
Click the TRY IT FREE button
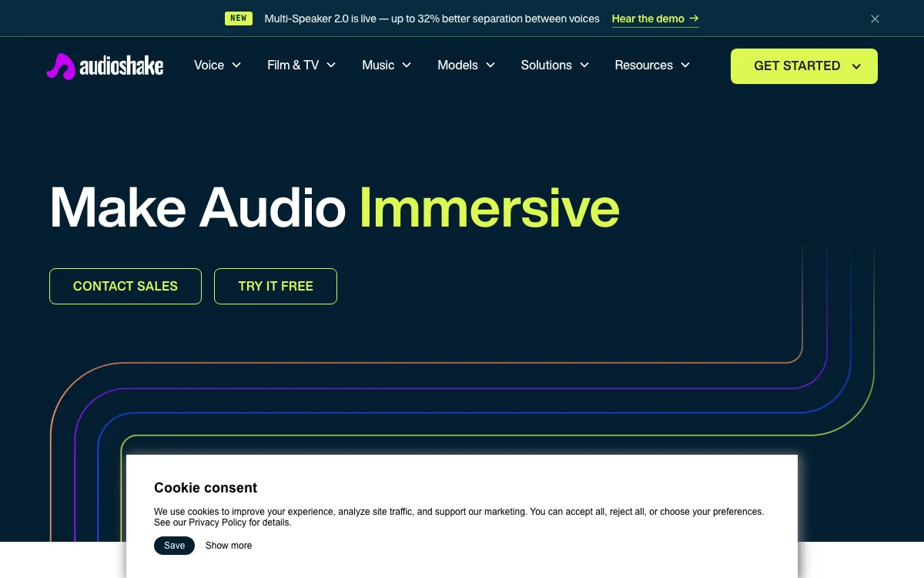tap(276, 286)
